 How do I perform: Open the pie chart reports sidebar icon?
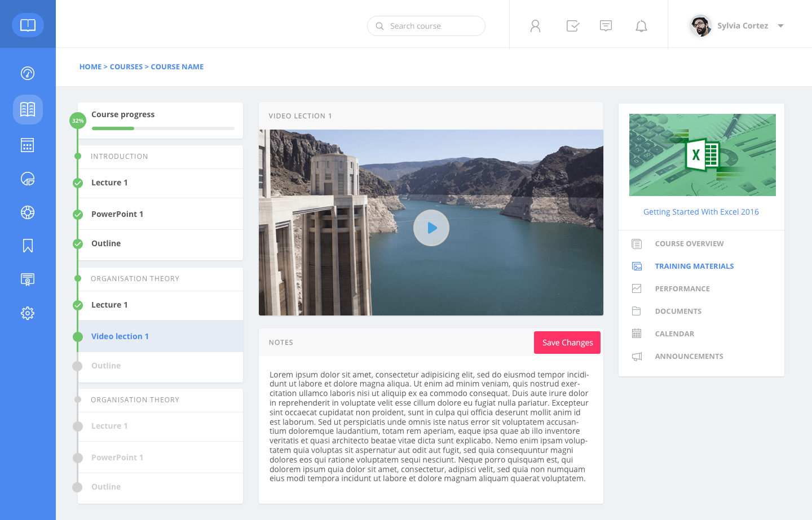28,179
